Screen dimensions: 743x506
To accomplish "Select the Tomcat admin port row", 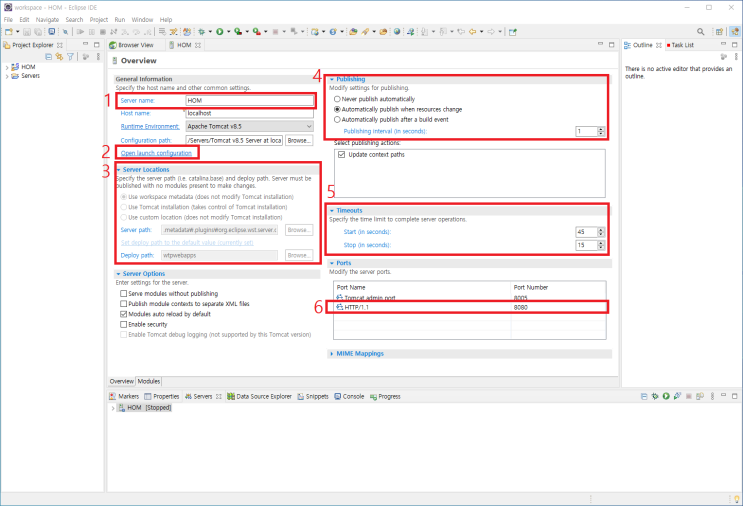I will [x=470, y=298].
